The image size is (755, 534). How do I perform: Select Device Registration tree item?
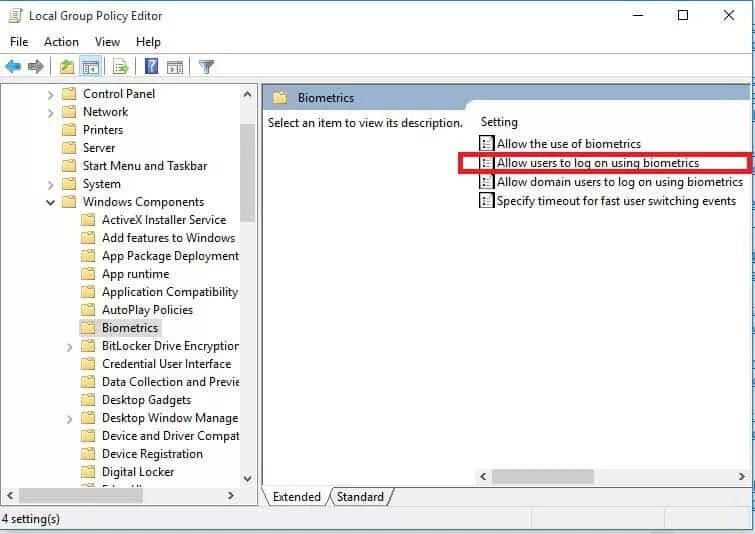152,454
